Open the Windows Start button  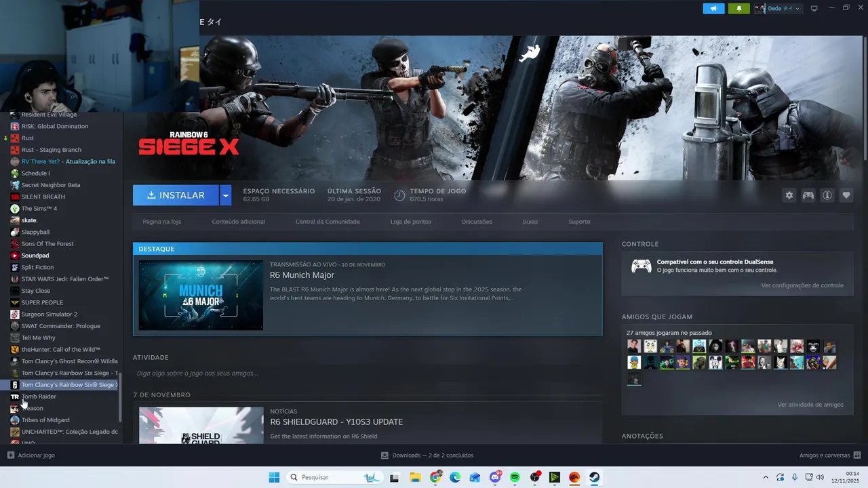pos(274,477)
